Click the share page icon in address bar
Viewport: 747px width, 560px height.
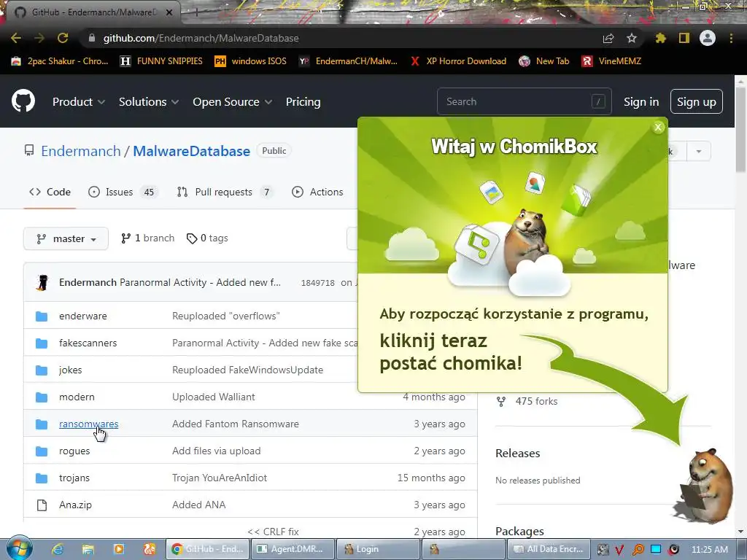pos(608,38)
